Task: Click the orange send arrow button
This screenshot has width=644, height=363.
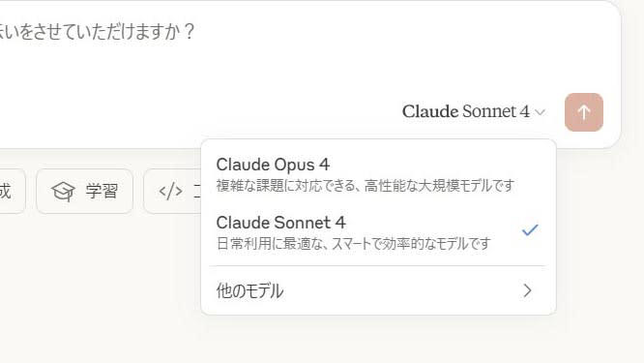Action: point(584,112)
